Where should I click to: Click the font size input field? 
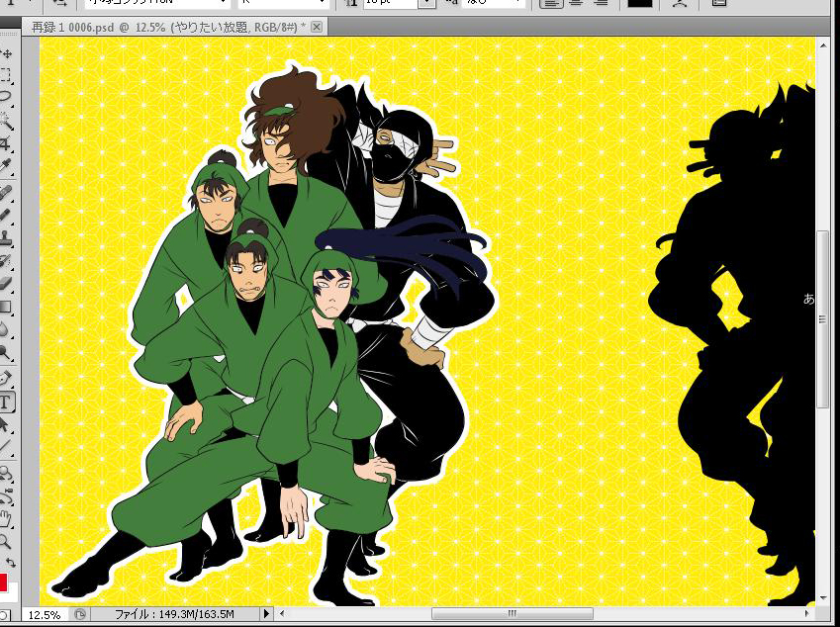(x=391, y=3)
